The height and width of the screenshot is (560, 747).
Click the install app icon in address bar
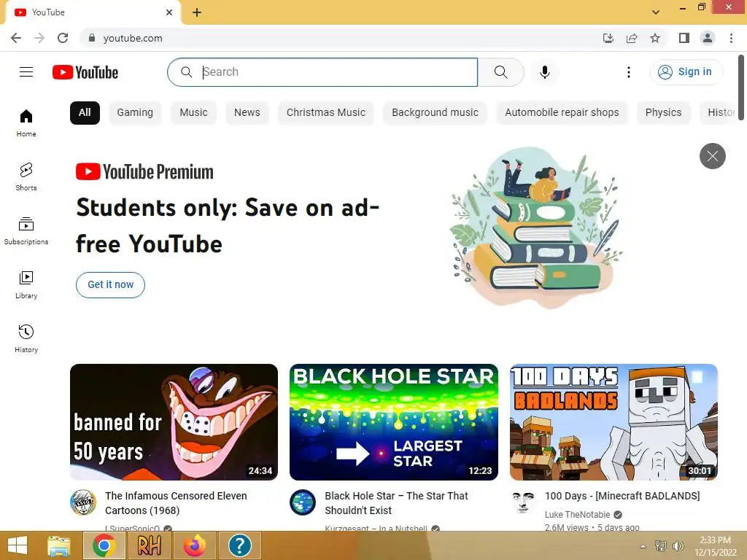point(608,38)
